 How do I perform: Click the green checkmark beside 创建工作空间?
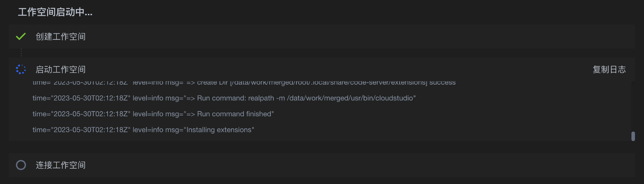tap(21, 36)
